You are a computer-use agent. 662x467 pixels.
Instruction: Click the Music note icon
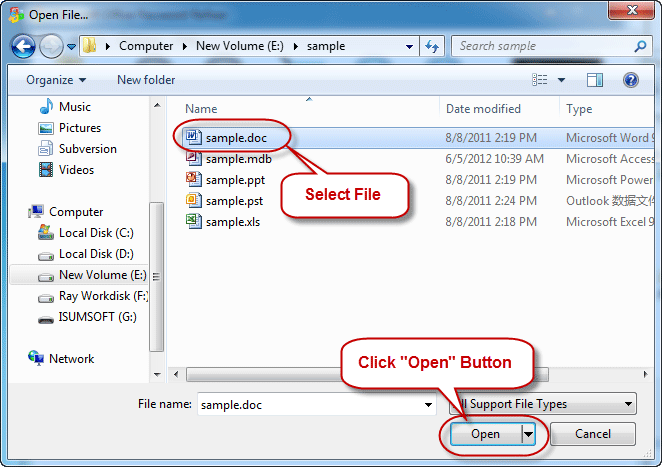46,106
